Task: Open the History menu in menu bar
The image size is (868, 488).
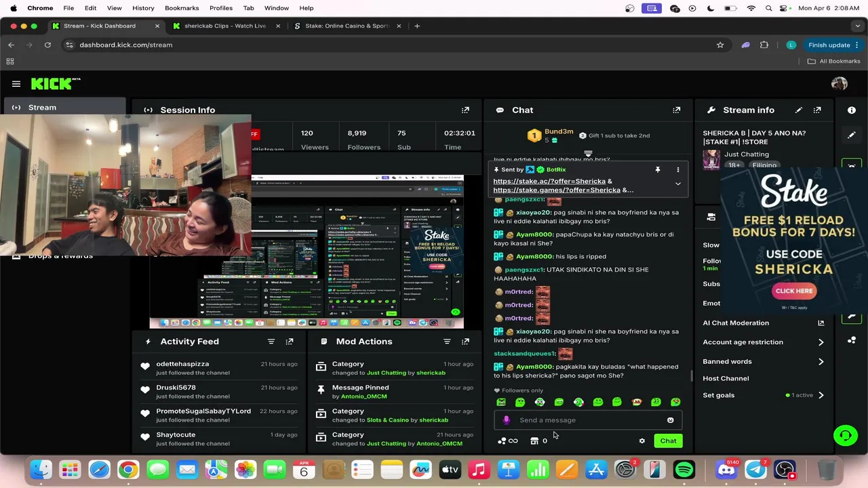Action: pyautogui.click(x=143, y=8)
